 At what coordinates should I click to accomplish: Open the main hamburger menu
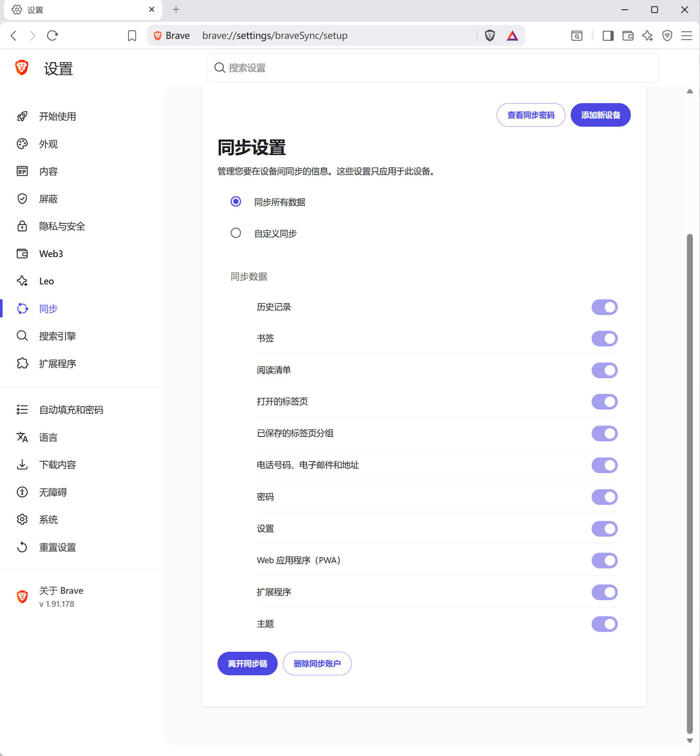[x=687, y=36]
